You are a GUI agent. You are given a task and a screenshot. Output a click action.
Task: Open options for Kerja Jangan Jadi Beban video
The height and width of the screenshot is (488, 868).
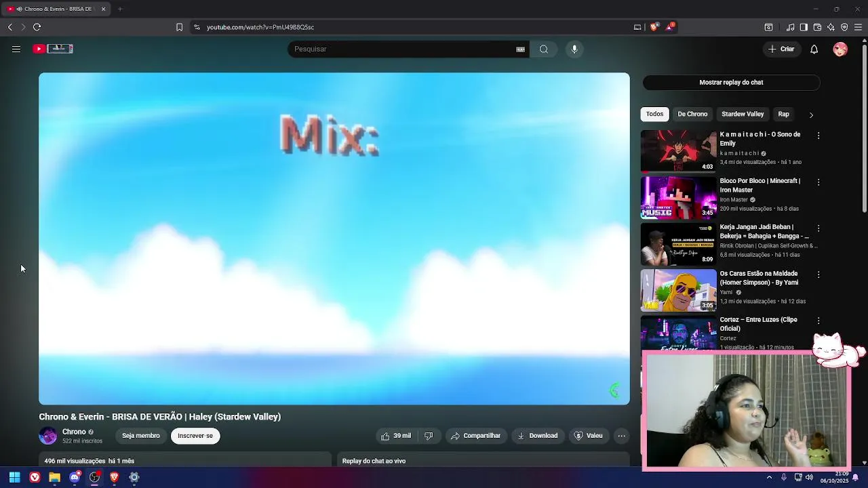tap(818, 228)
